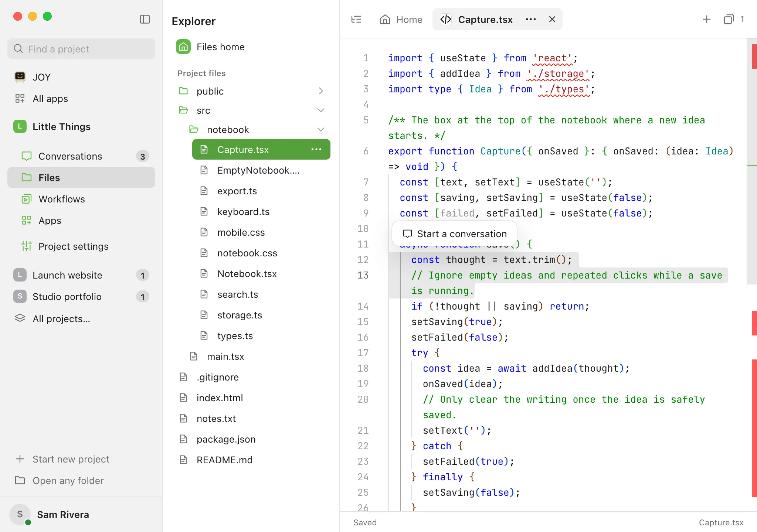Open README.md file
The image size is (757, 532).
[x=251, y=460]
